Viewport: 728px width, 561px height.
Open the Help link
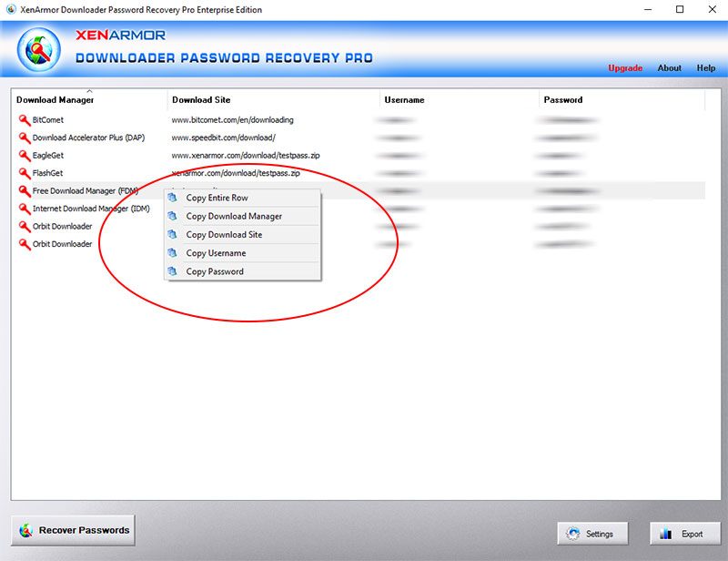click(x=706, y=68)
